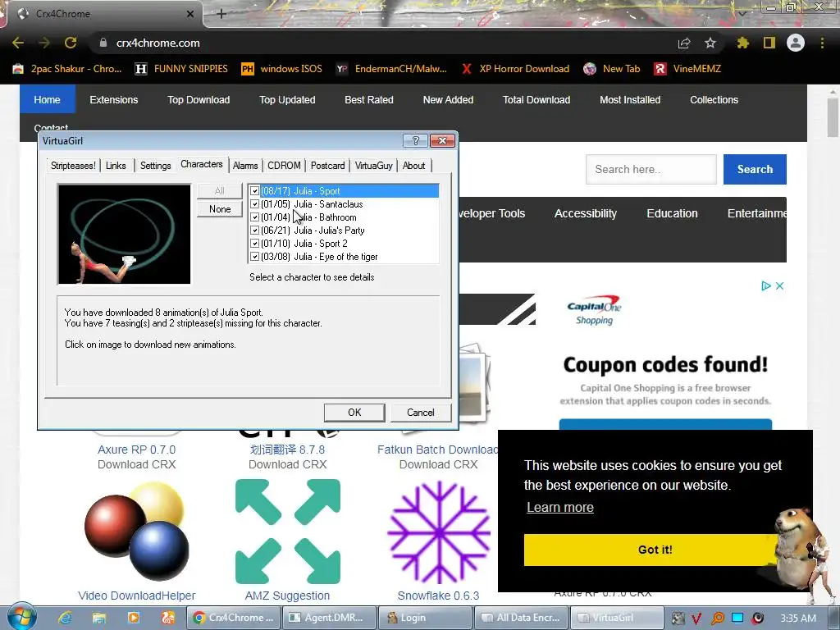Open the Settings tab in VirtuaGirl
The height and width of the screenshot is (630, 840).
[x=155, y=166]
